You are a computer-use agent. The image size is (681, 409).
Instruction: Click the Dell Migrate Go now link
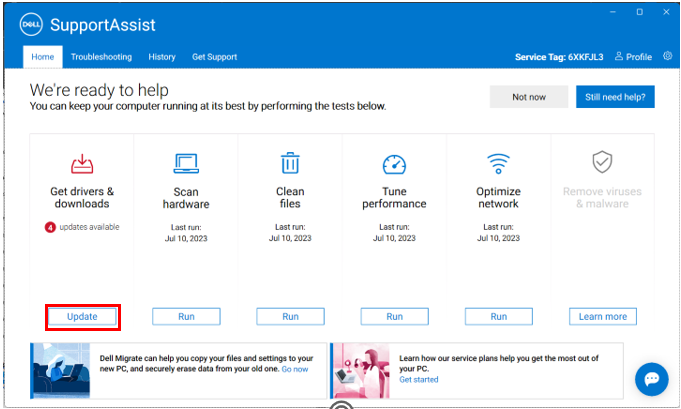click(x=295, y=369)
